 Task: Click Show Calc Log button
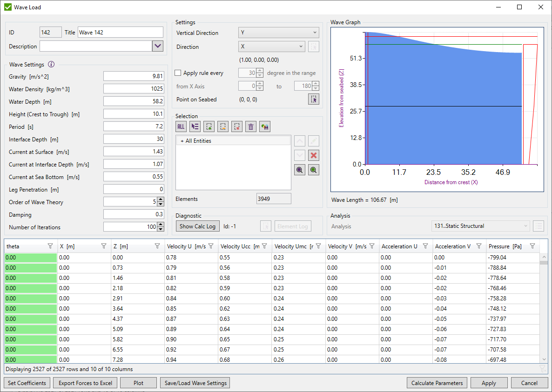click(x=197, y=226)
